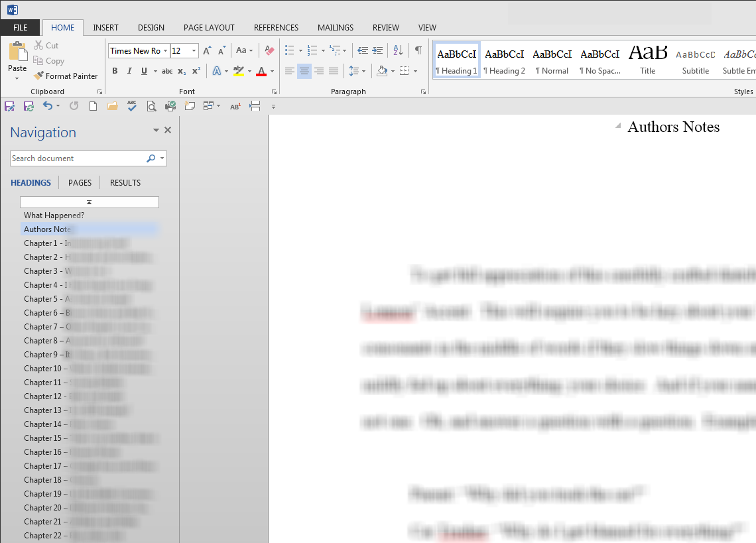Image resolution: width=756 pixels, height=543 pixels.
Task: Click the Increase Indent icon
Action: [377, 50]
